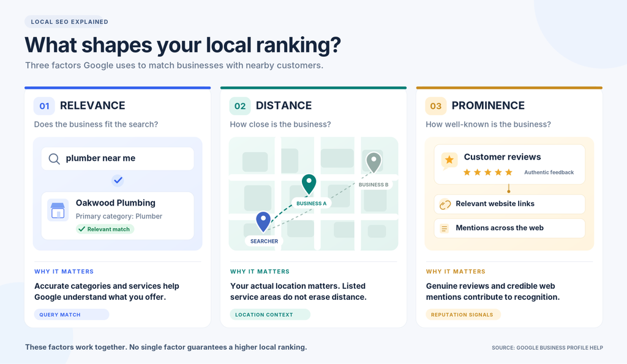The image size is (627, 364).
Task: Click the 'LOCATION CONTEXT' tag
Action: [270, 314]
